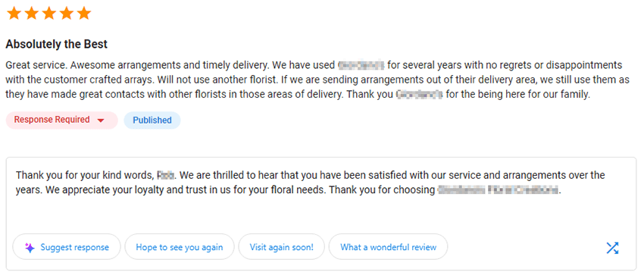The height and width of the screenshot is (275, 644).
Task: Click the third orange rating star
Action: (49, 13)
